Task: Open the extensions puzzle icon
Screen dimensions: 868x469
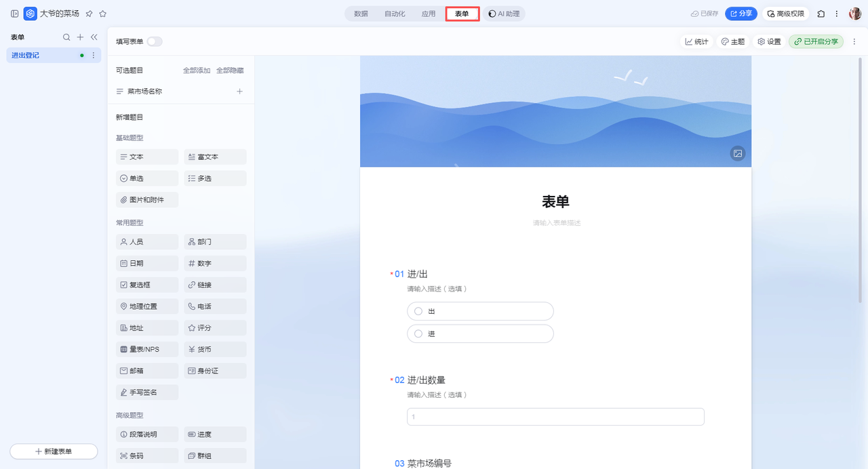Action: click(821, 14)
